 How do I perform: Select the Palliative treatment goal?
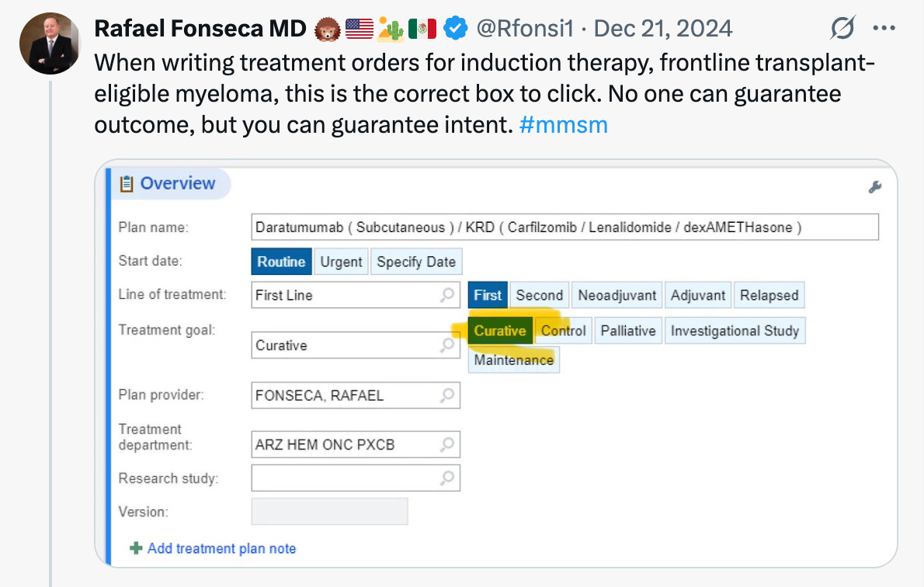628,330
